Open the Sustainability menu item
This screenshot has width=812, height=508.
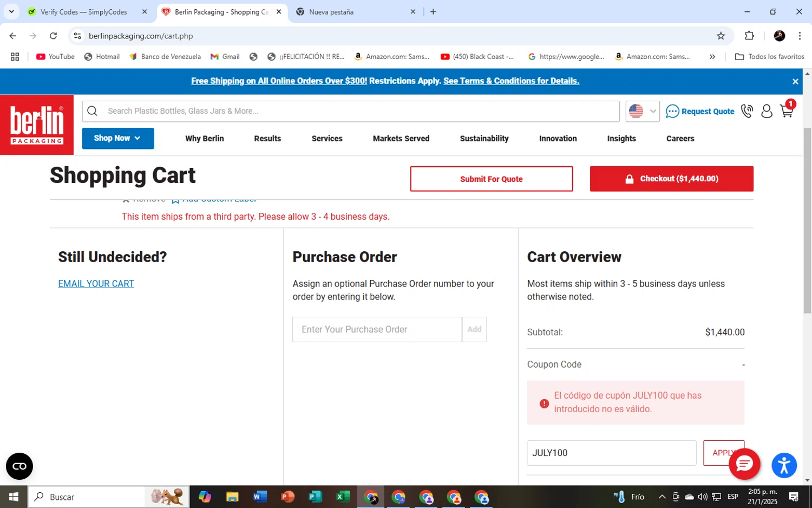484,139
